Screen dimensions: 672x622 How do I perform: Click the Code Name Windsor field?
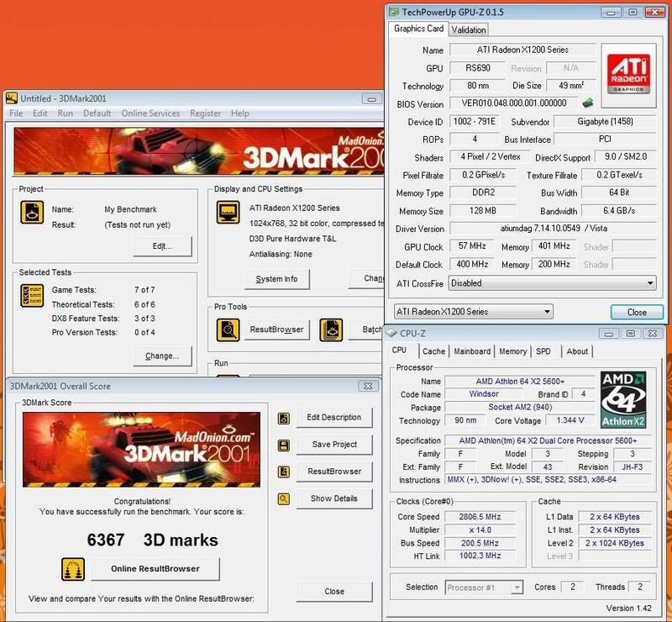[484, 393]
